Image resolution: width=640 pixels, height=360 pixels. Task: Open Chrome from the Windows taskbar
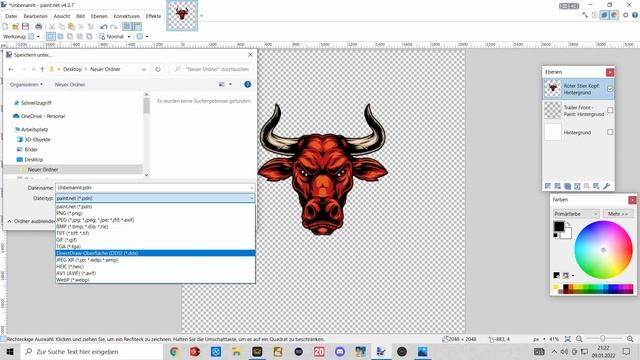point(174,351)
